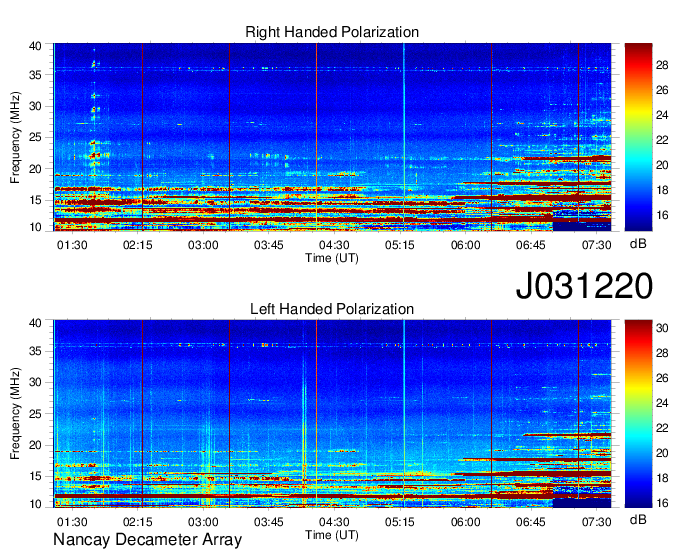The image size is (680, 552).
Task: Click dB unit label of left-handed colorbar
Action: click(638, 519)
